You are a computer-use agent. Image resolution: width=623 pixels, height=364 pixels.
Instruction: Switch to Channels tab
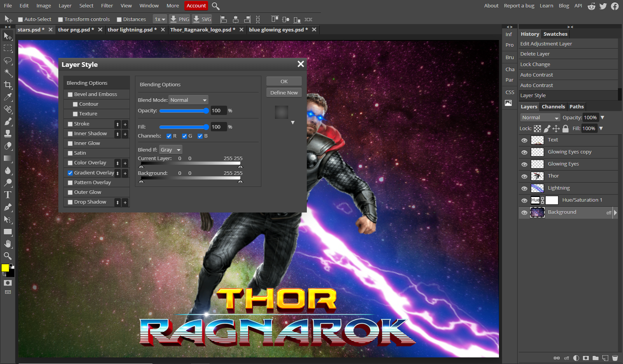pyautogui.click(x=553, y=107)
